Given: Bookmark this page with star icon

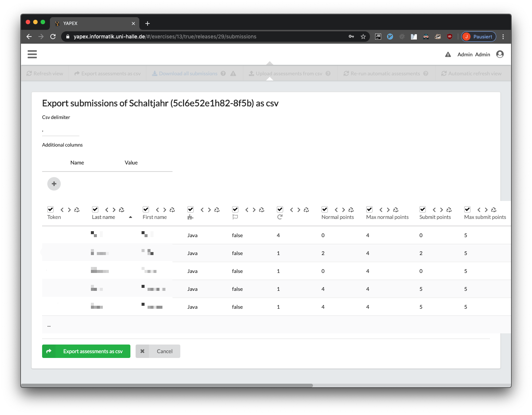Looking at the screenshot, I should point(363,37).
